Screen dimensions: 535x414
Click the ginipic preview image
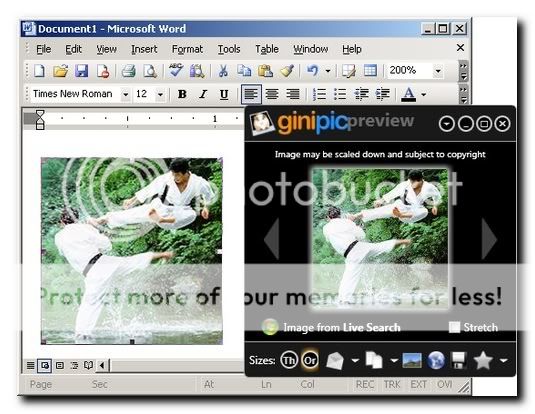point(380,239)
